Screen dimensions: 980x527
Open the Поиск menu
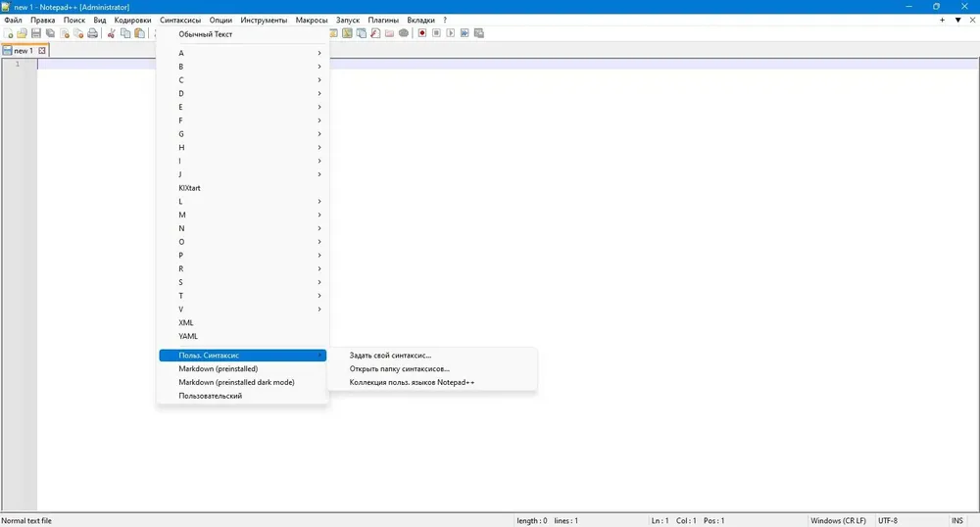point(73,20)
